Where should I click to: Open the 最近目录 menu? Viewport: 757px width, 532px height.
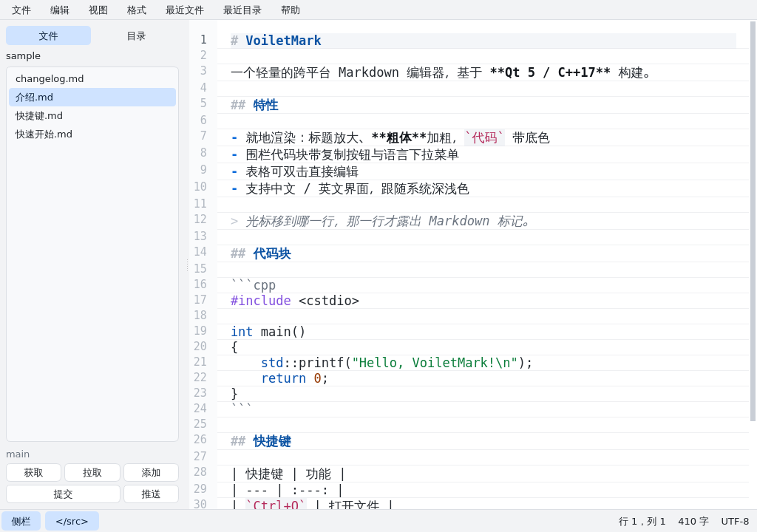point(242,10)
